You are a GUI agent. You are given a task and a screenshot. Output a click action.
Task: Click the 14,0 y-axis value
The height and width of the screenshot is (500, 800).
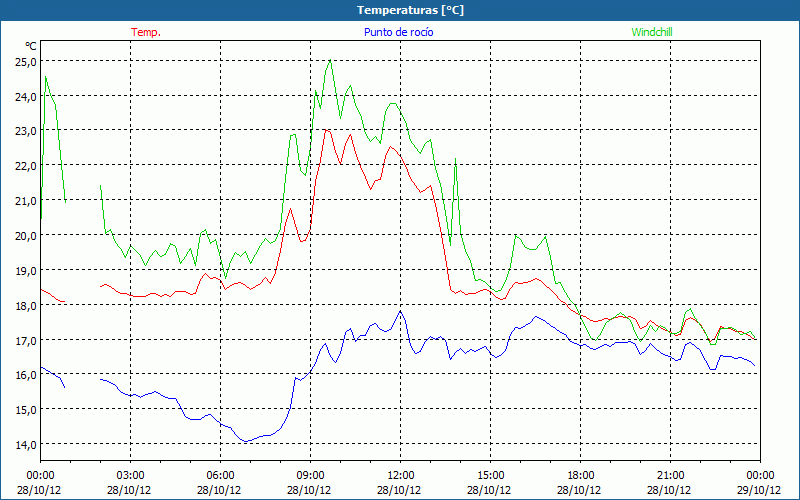click(x=27, y=444)
